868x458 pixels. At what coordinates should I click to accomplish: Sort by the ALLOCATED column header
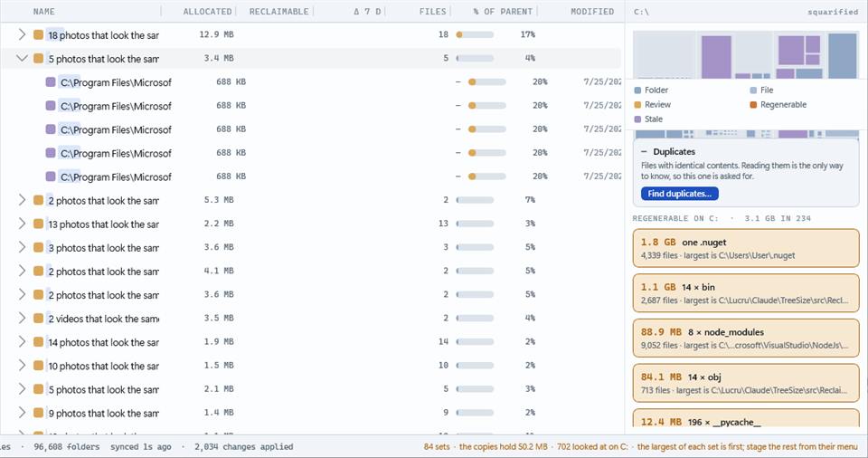(208, 11)
